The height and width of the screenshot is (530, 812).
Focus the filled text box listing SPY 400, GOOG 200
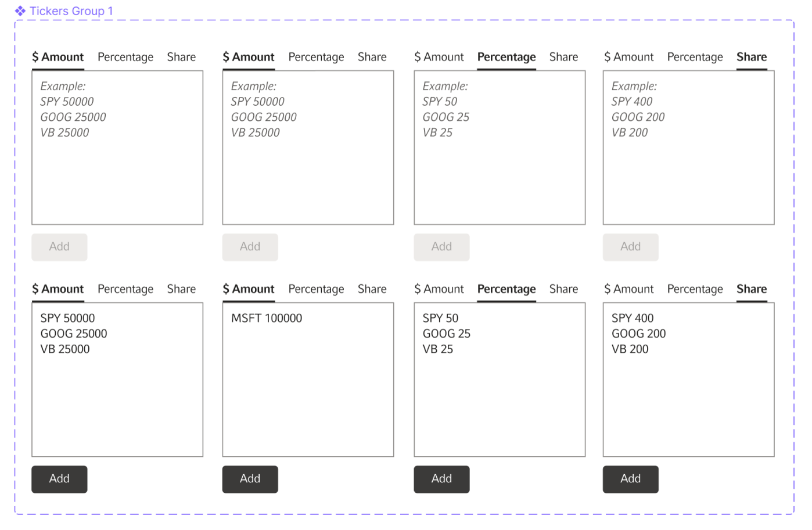[688, 379]
